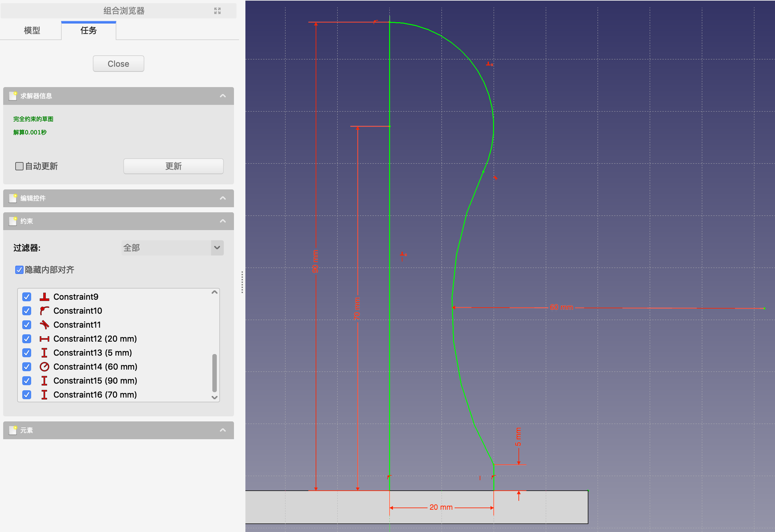Click the Close button
The image size is (775, 532).
tap(118, 64)
